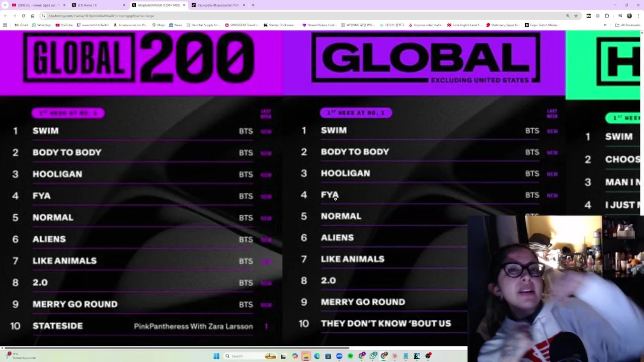
Task: Click the Windows Start button
Action: coord(216,356)
